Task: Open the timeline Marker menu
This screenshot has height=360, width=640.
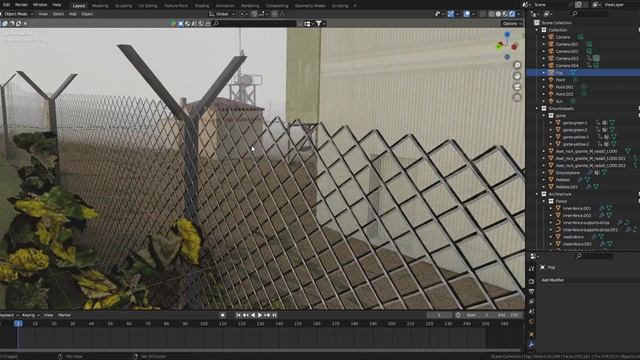Action: 64,315
